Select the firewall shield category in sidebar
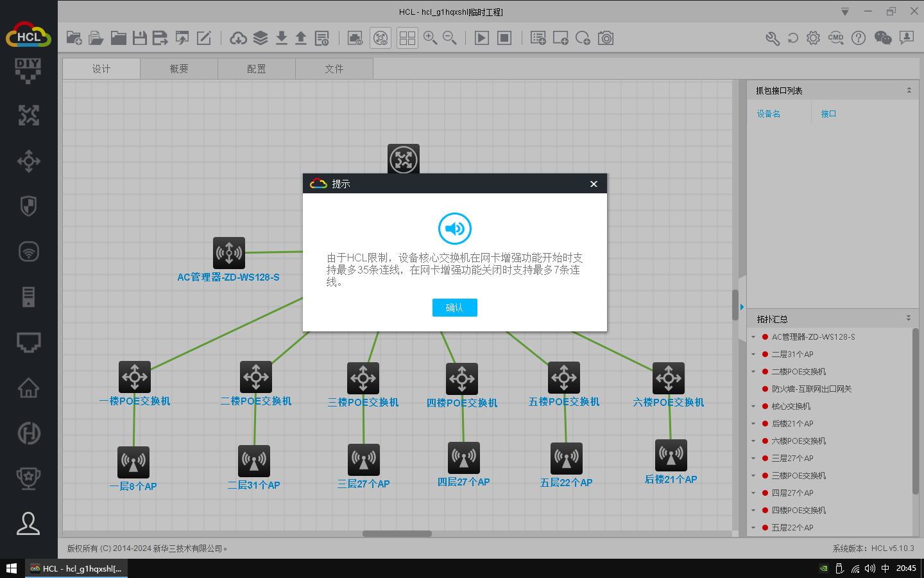 tap(28, 206)
